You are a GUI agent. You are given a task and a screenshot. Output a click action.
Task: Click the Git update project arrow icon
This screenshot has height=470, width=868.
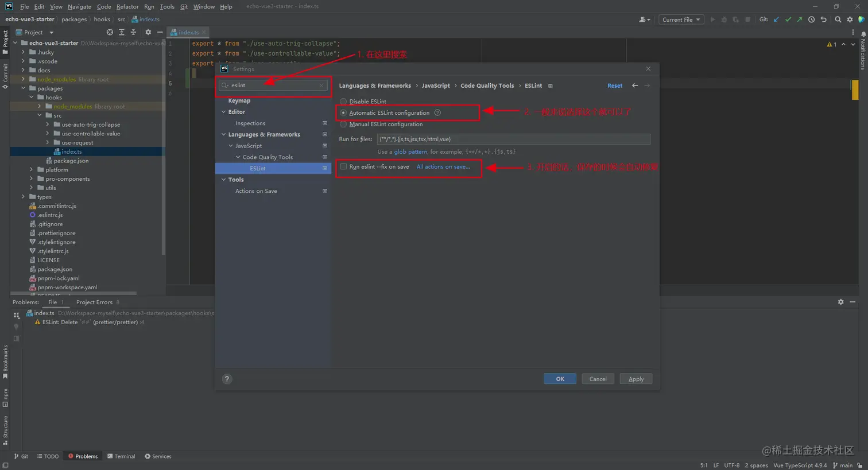(x=776, y=20)
